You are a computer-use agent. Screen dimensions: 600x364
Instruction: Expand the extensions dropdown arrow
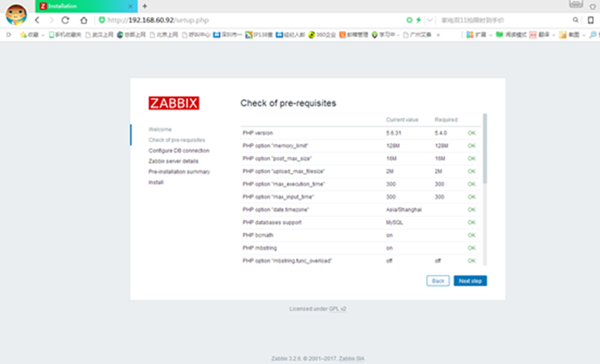pyautogui.click(x=491, y=35)
